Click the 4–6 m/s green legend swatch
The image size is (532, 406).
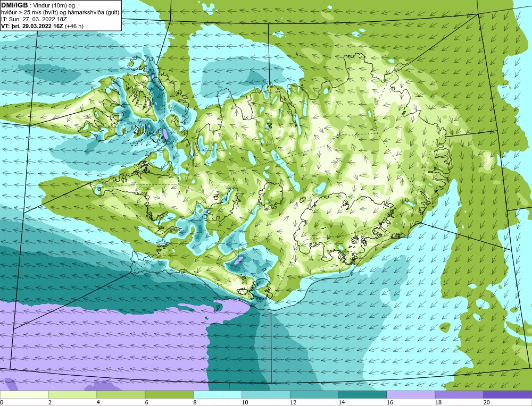(x=121, y=394)
